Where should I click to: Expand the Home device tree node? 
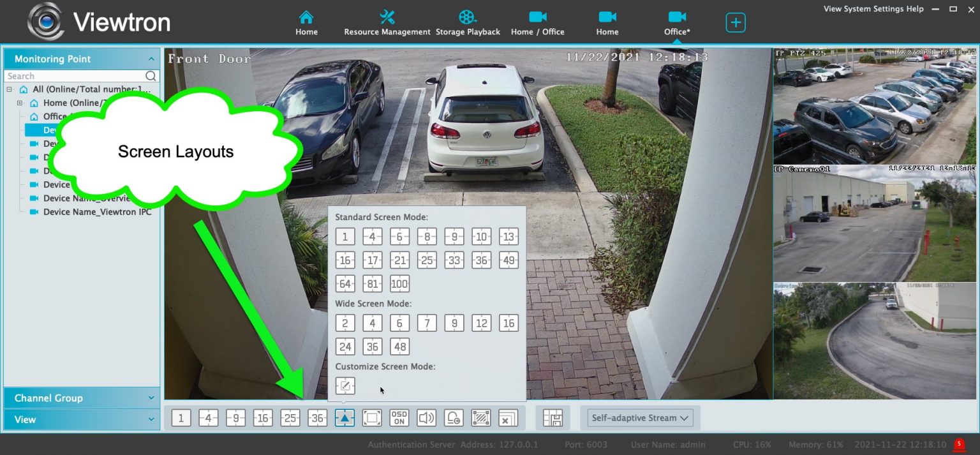click(20, 102)
